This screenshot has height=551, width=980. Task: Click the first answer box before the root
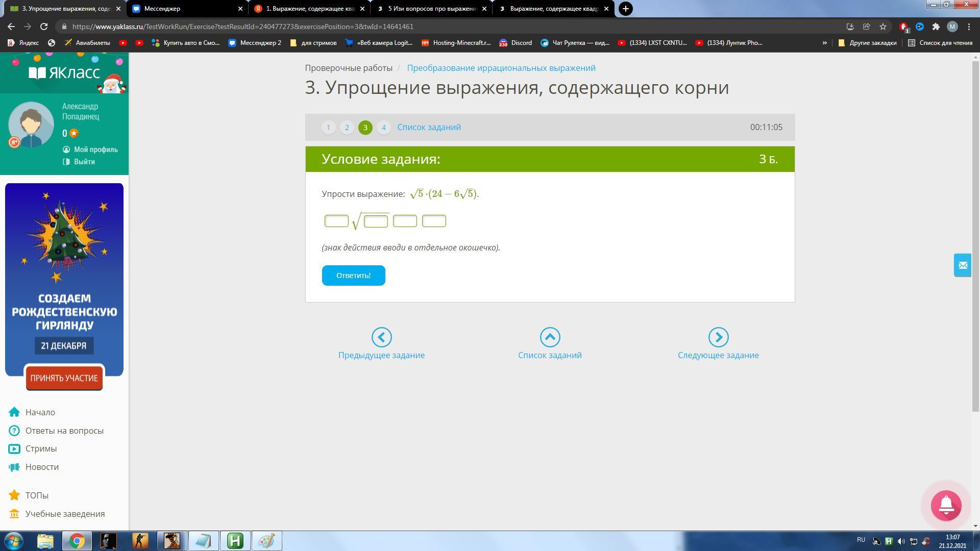coord(336,221)
